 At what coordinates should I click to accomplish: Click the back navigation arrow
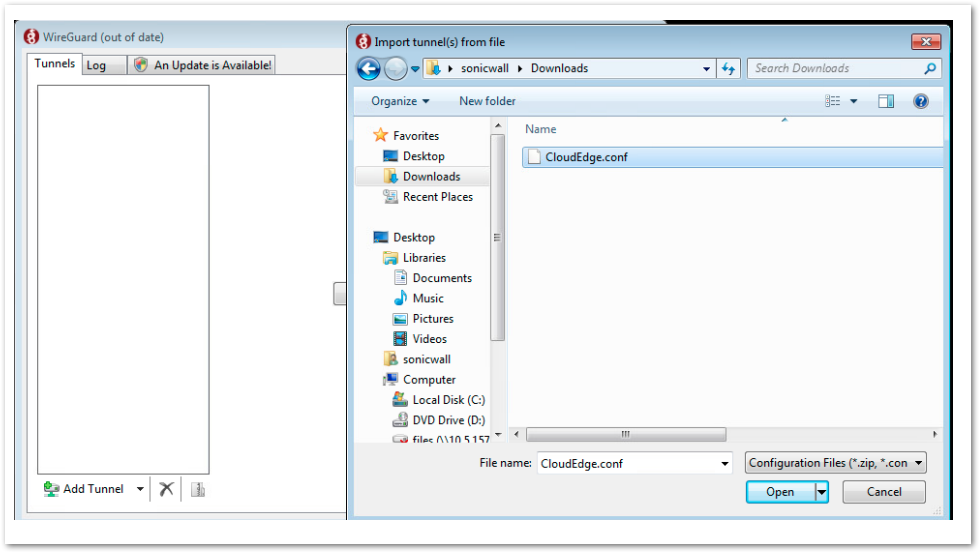[368, 69]
